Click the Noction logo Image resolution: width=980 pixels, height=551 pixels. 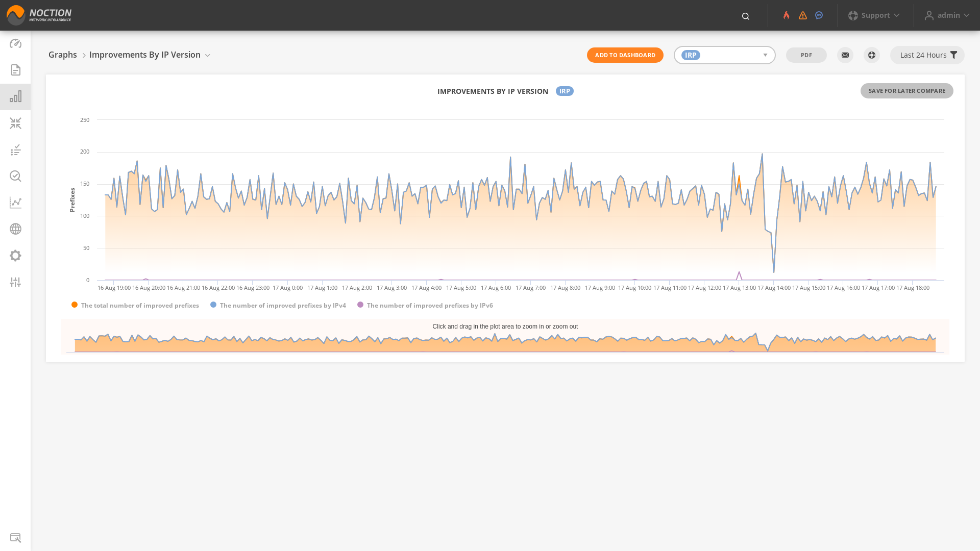point(39,15)
